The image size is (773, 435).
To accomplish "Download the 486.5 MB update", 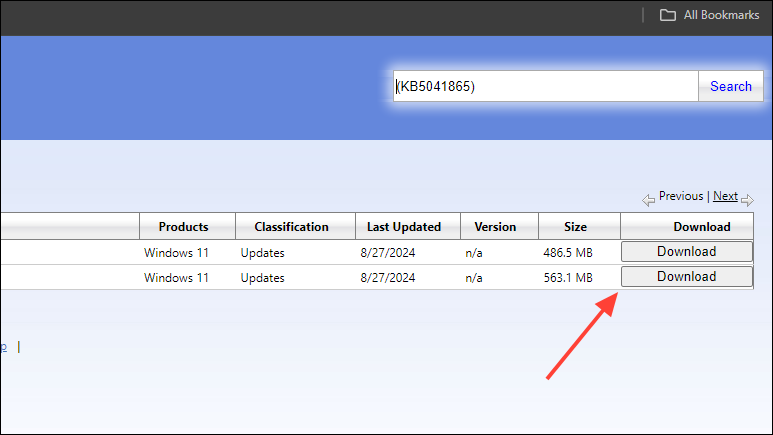I will tap(687, 252).
